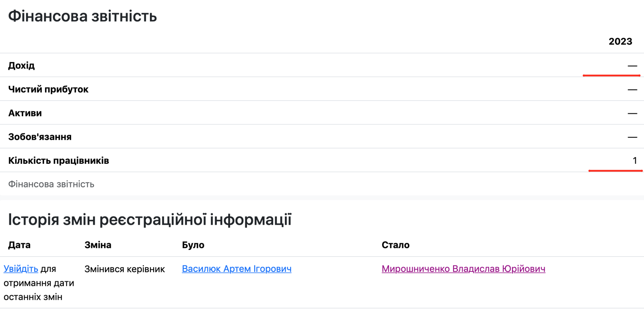Click the employee count value 1
The width and height of the screenshot is (644, 309).
click(635, 161)
